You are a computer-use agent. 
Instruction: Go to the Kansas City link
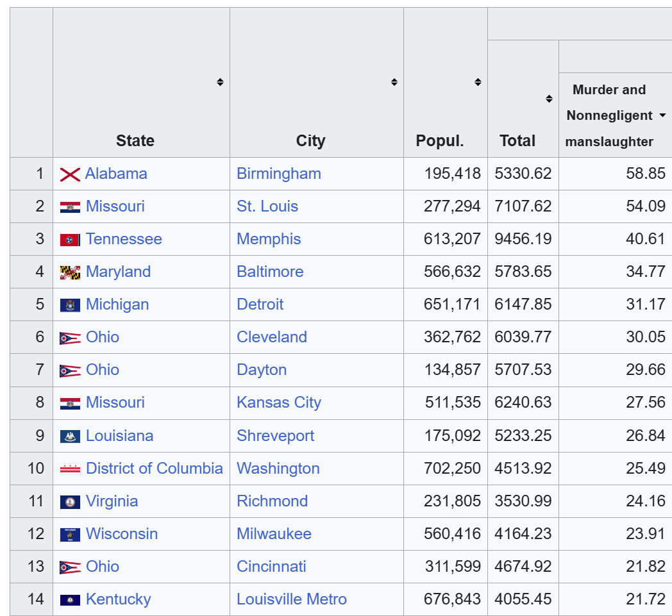278,403
